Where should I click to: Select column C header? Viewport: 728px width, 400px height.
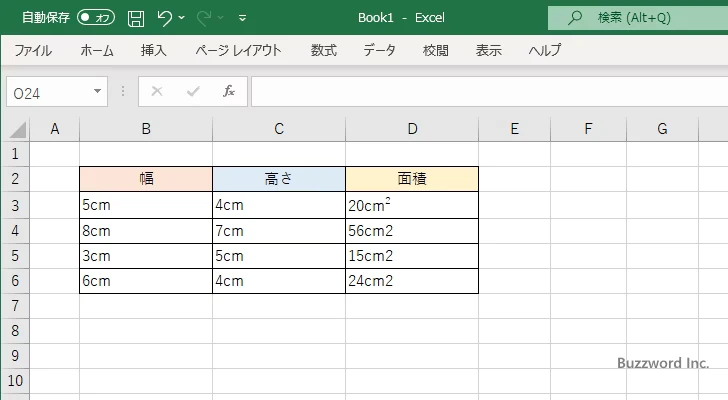point(279,129)
